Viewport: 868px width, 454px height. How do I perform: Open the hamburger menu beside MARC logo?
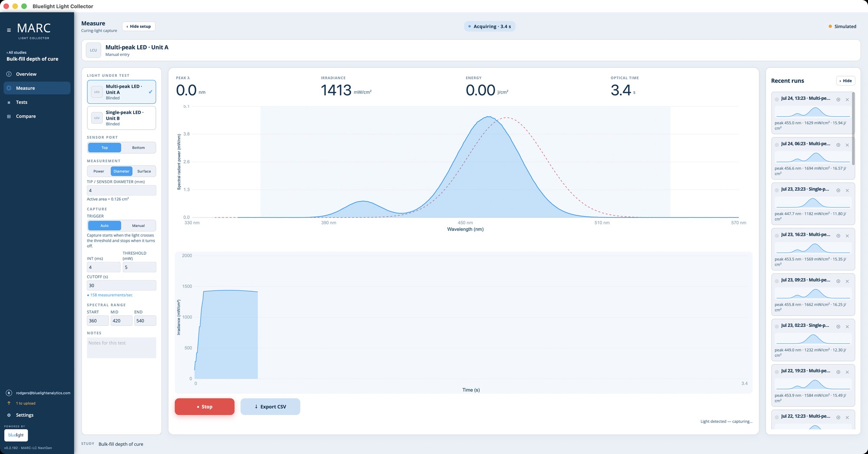[9, 30]
